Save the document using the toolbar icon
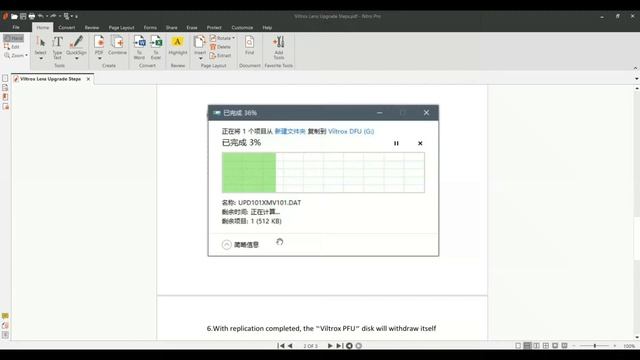The height and width of the screenshot is (360, 640). 23,16
